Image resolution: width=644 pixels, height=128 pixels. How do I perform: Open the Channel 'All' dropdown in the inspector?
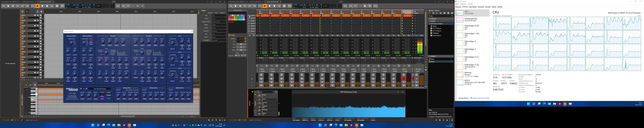point(237,56)
